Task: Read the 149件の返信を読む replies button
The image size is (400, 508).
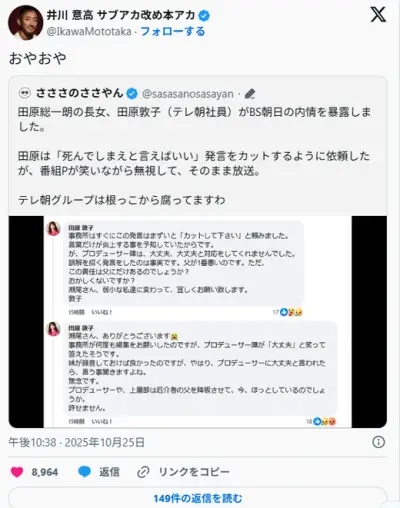Action: point(198,498)
